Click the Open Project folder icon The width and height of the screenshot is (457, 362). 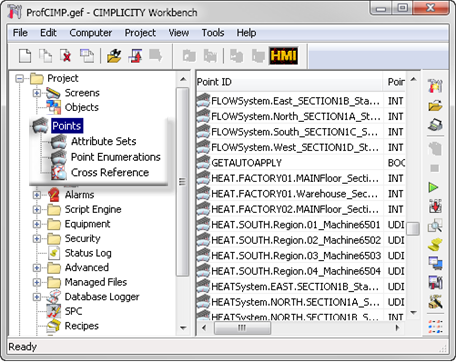[x=114, y=56]
